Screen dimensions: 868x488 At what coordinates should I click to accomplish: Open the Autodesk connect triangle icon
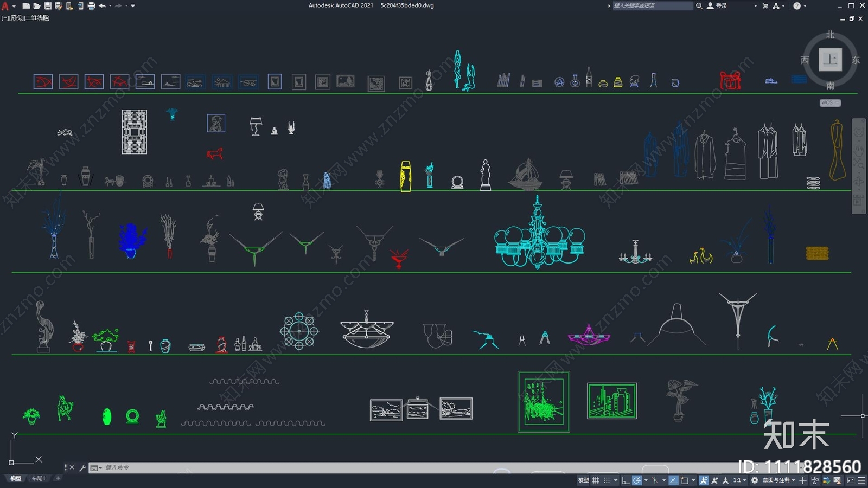tap(776, 5)
